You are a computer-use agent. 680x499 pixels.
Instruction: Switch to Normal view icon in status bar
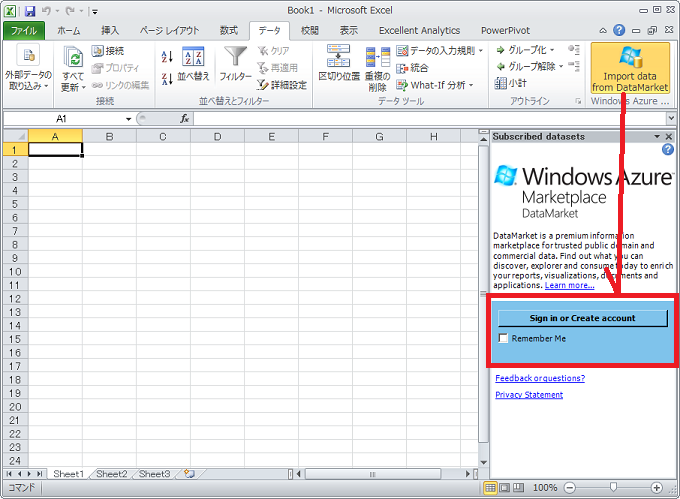[x=490, y=488]
